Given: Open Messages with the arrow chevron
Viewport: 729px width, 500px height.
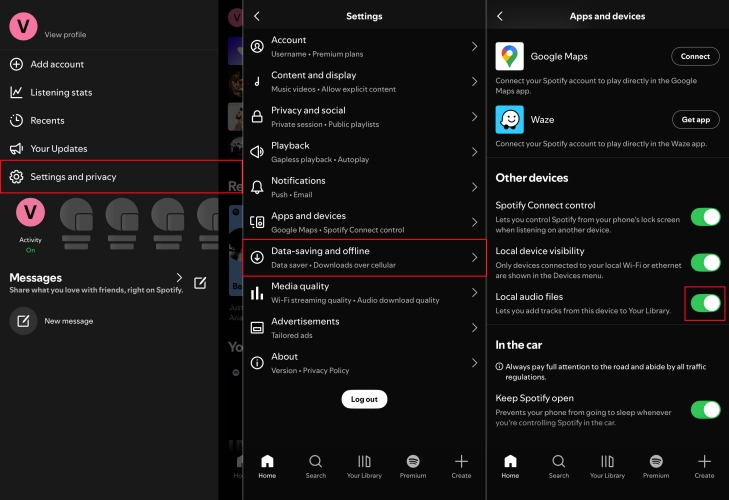Looking at the screenshot, I should (179, 278).
